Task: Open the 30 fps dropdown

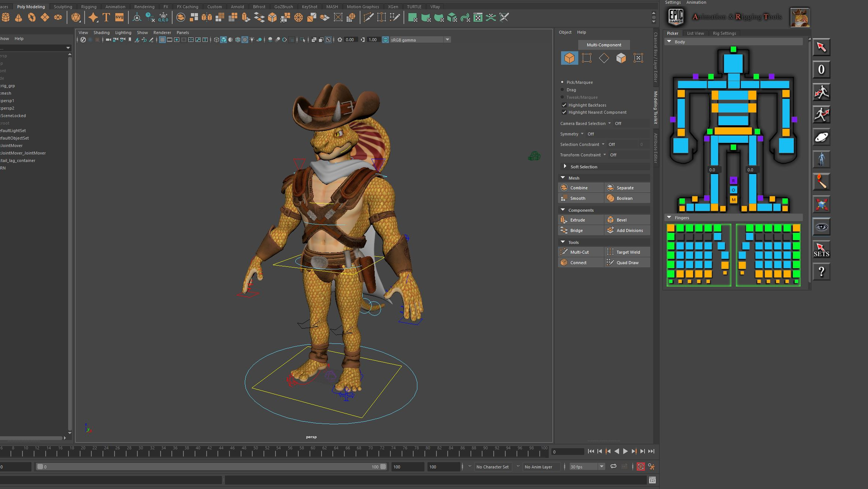Action: pyautogui.click(x=601, y=467)
